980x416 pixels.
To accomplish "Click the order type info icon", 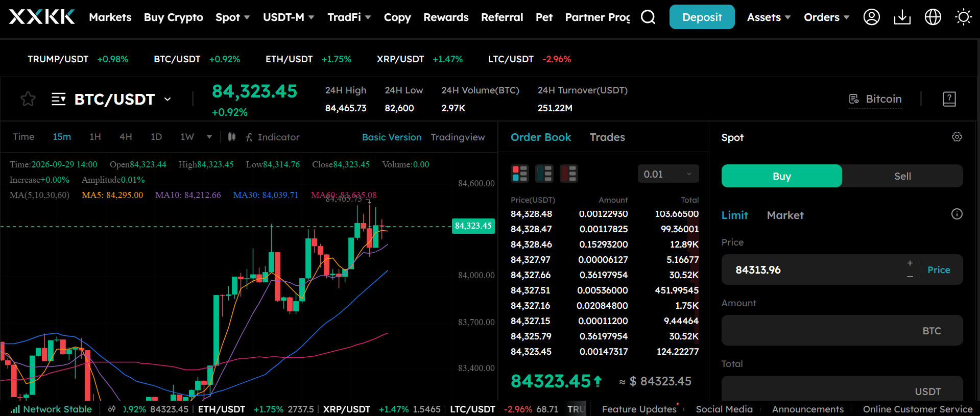I will coord(957,214).
